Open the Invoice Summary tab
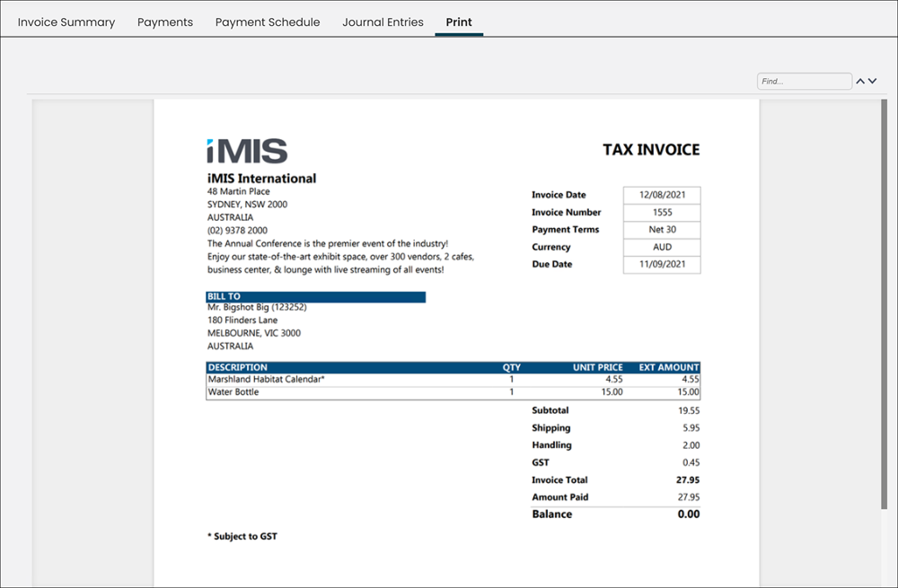 [x=66, y=22]
